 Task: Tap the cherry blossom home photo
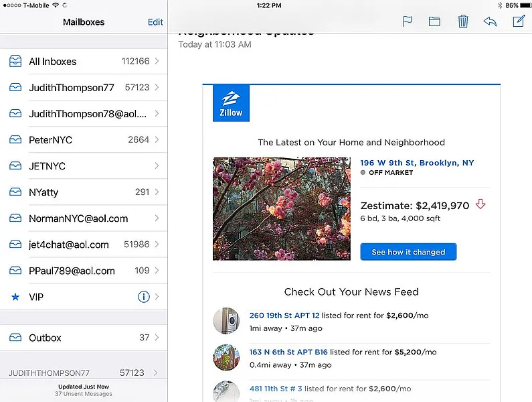click(281, 208)
